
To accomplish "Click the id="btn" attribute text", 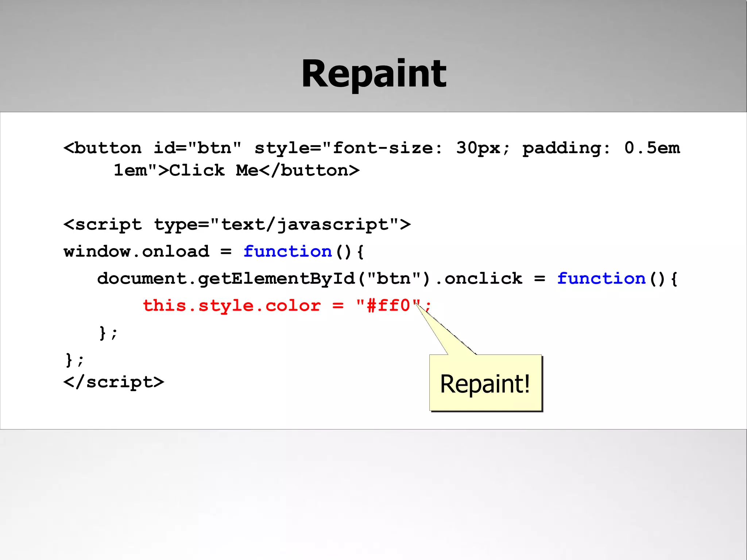I will (197, 148).
